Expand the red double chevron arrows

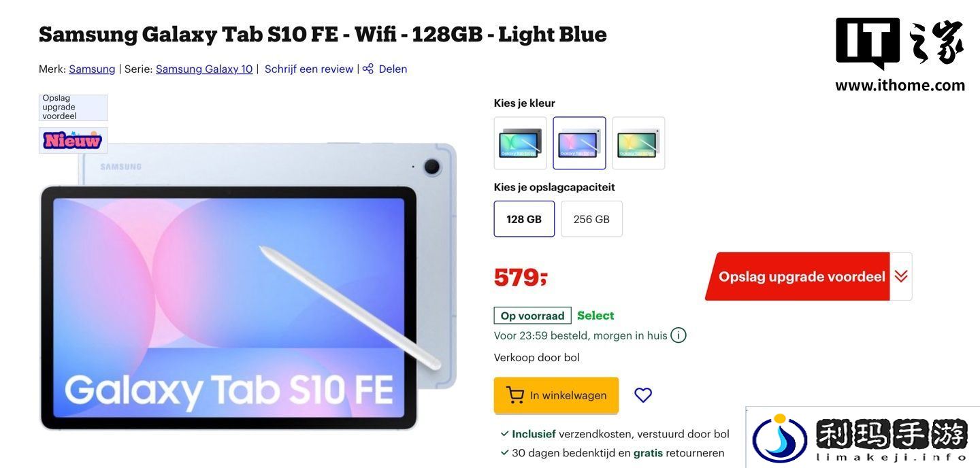901,276
